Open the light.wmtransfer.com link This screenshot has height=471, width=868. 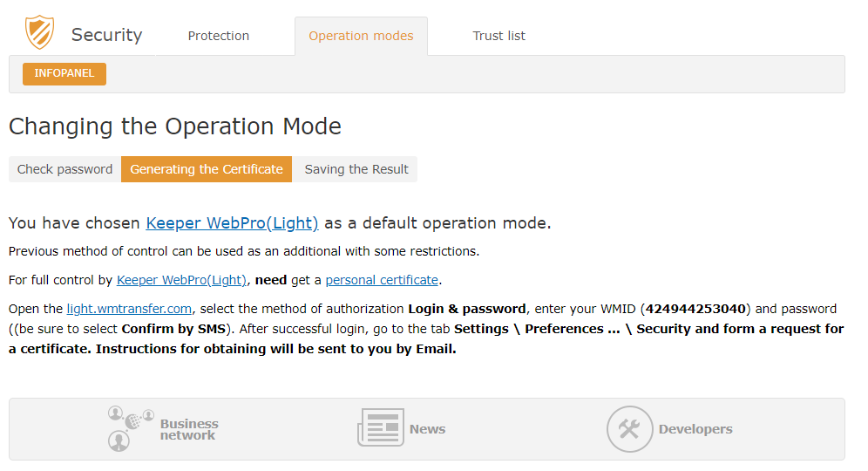click(129, 309)
